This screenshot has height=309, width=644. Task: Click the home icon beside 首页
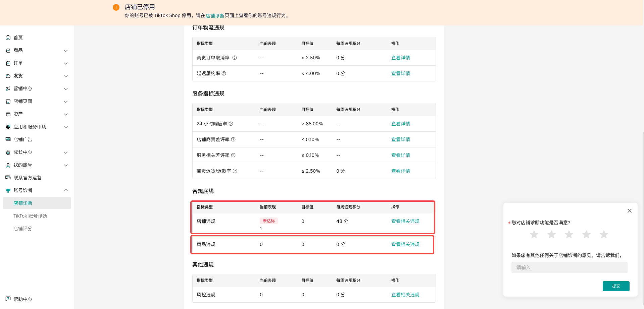[8, 38]
